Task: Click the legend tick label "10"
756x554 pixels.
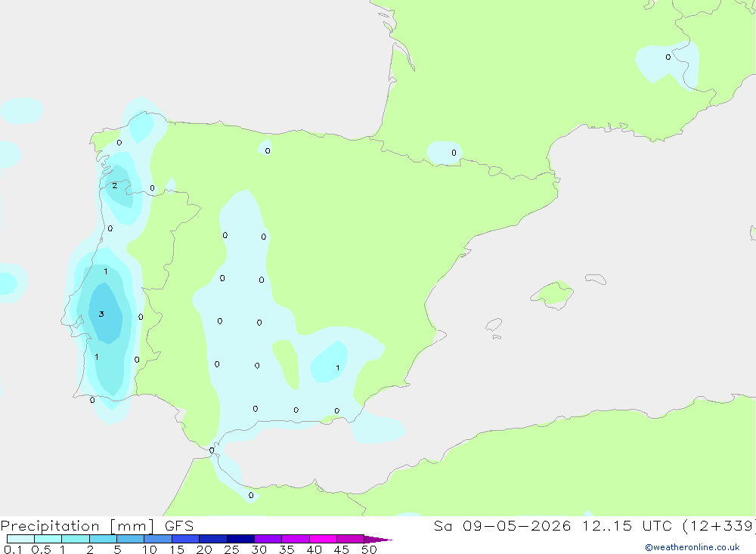Action: (x=150, y=549)
